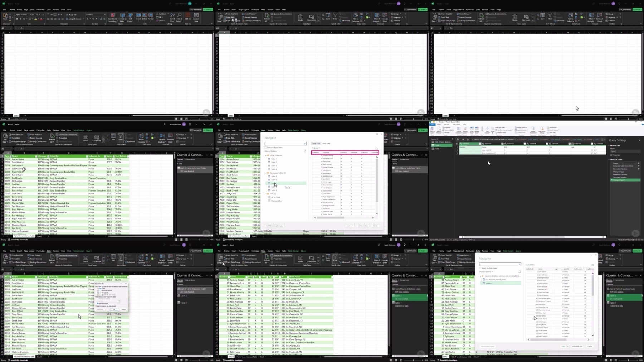Open the Column1 filter dropdown in Power Query
The image size is (644, 362).
click(479, 144)
